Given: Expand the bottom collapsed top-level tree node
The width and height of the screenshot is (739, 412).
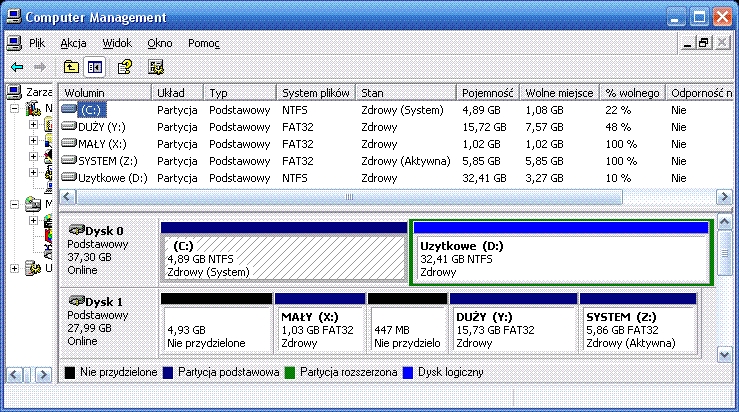Looking at the screenshot, I should point(15,268).
